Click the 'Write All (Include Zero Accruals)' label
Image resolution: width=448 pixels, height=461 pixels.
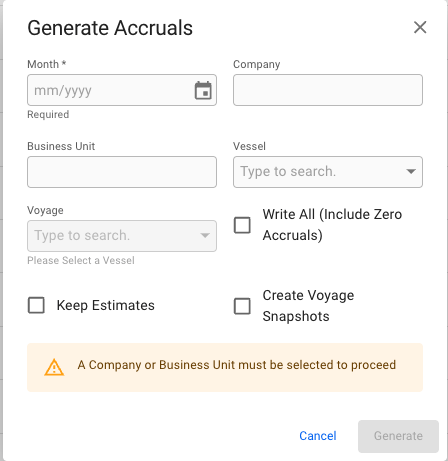point(332,225)
